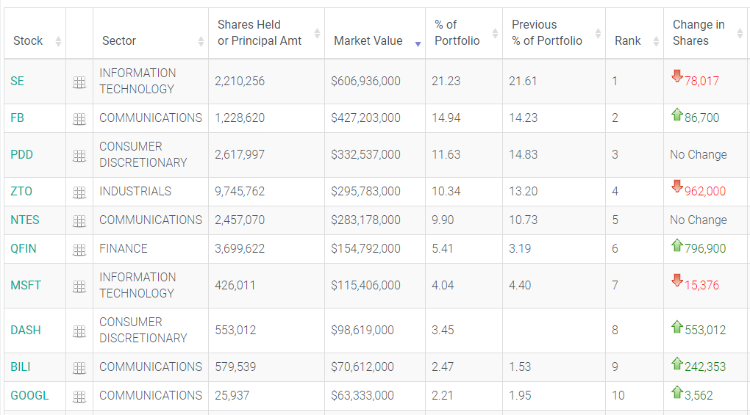Open the grid icon in the QFIN row
Screen dimensions: 750x415
point(79,250)
